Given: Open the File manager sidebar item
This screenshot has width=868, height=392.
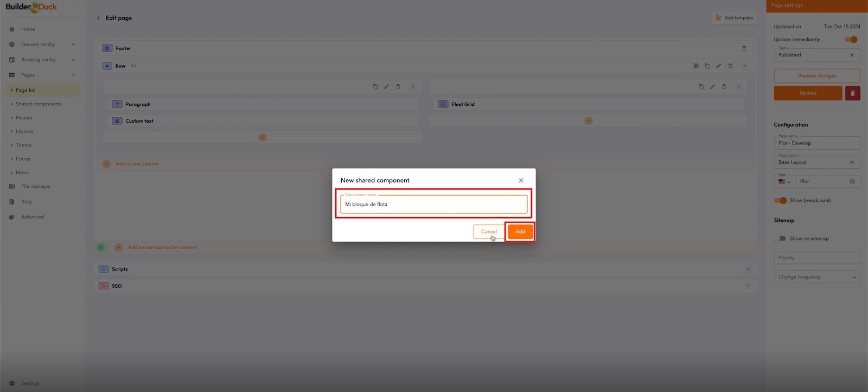Looking at the screenshot, I should 36,186.
